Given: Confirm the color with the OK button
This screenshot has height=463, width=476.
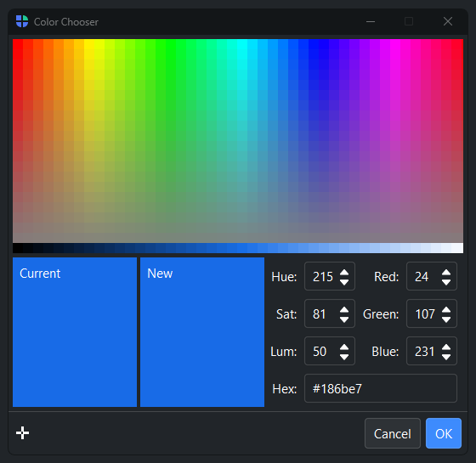Looking at the screenshot, I should [x=444, y=433].
